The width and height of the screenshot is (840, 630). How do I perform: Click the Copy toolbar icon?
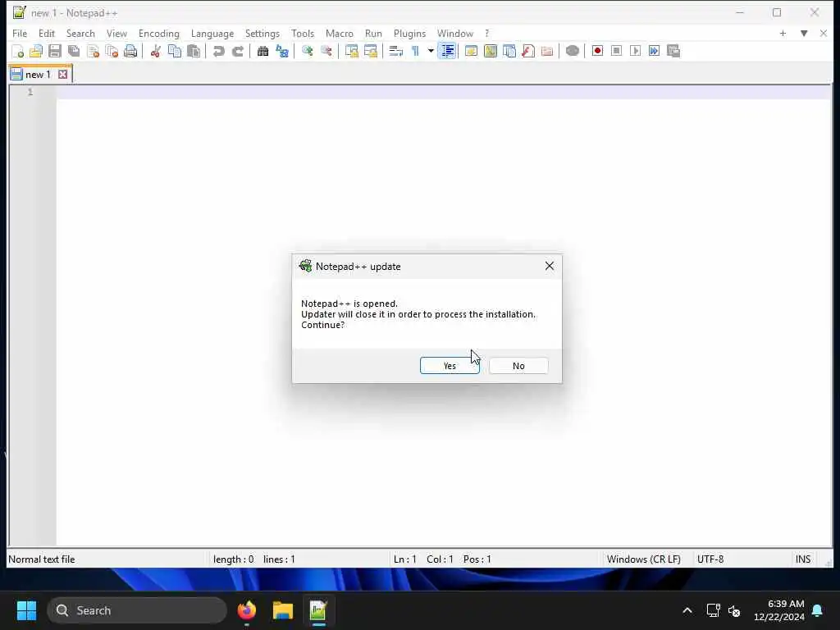coord(175,51)
